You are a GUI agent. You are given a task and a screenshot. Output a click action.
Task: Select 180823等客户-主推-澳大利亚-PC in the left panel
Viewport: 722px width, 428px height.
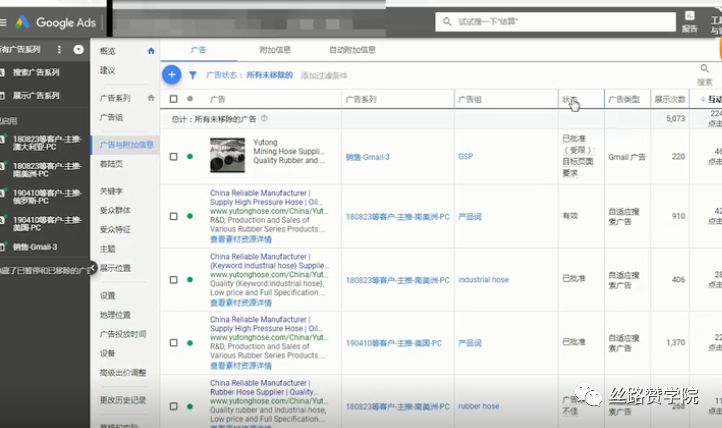[x=47, y=143]
